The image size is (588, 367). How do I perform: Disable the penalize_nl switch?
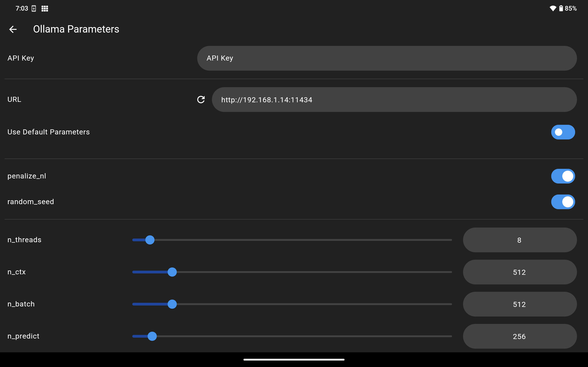[x=563, y=176]
